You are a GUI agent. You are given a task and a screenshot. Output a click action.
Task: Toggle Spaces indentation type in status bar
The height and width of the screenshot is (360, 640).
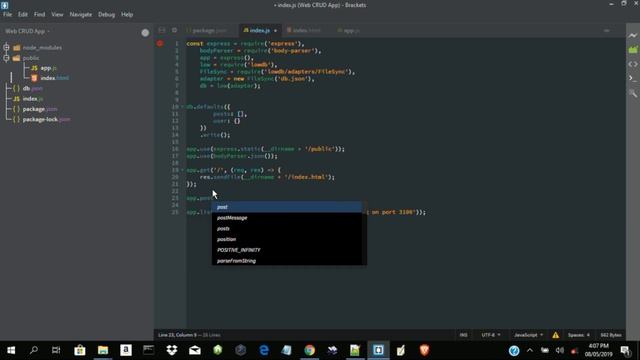[576, 335]
